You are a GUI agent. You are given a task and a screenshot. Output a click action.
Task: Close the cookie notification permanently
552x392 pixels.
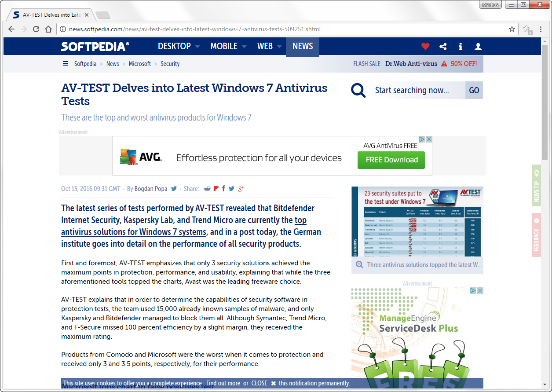pyautogui.click(x=259, y=383)
